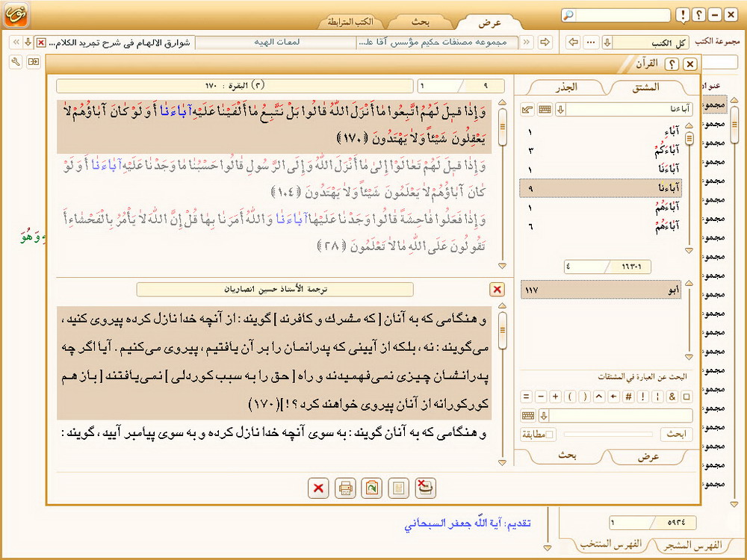Viewport: 747px width, 560px height.
Task: Switch to the main بحث tab at top
Action: tap(421, 22)
